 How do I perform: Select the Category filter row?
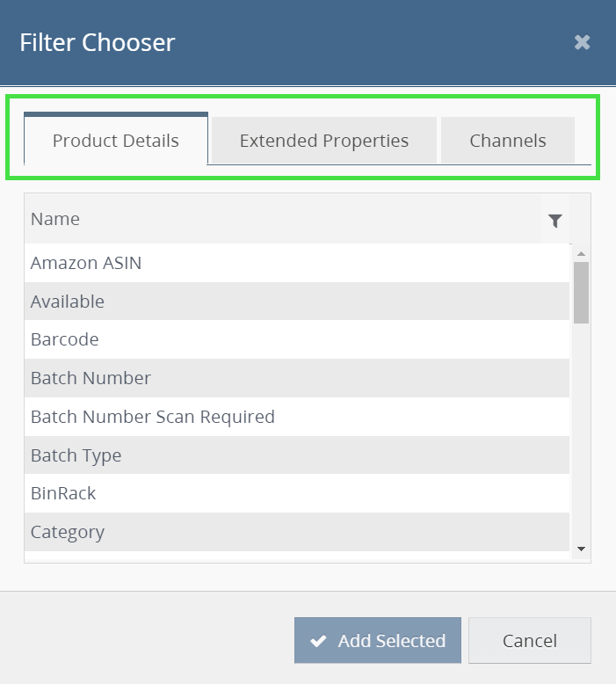click(x=296, y=532)
